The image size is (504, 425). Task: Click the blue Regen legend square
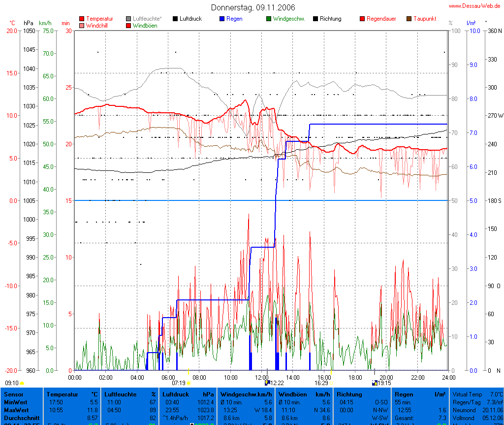[x=222, y=19]
